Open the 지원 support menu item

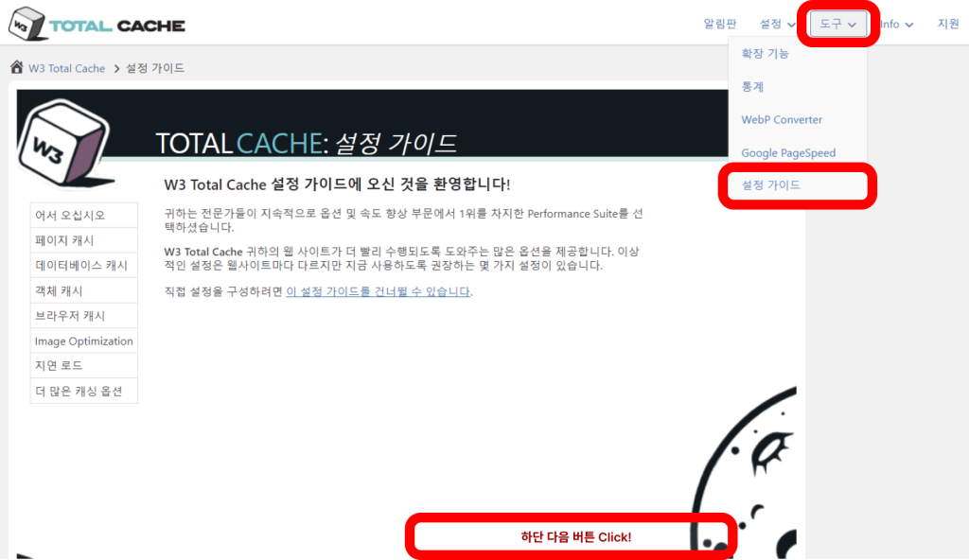[x=948, y=24]
